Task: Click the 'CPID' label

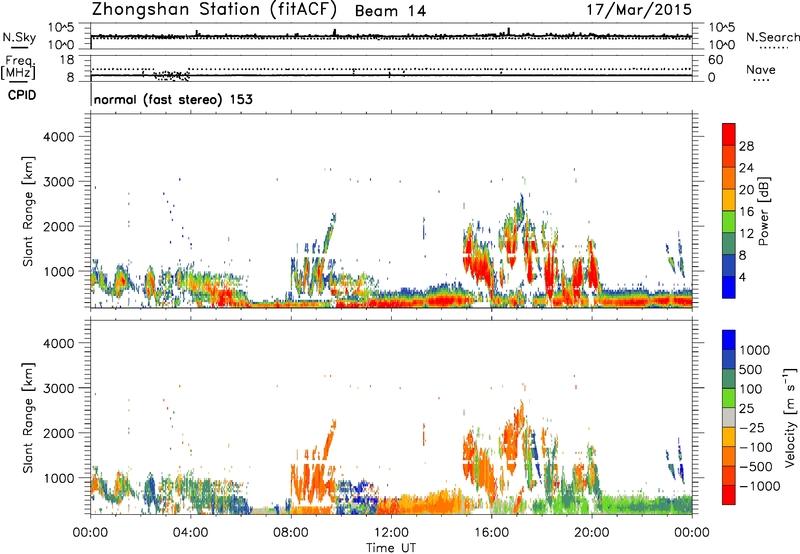Action: pos(22,95)
